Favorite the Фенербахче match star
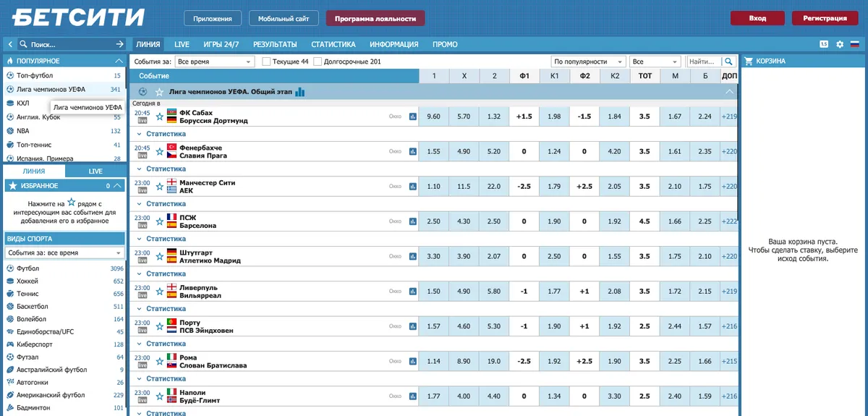 tap(160, 151)
